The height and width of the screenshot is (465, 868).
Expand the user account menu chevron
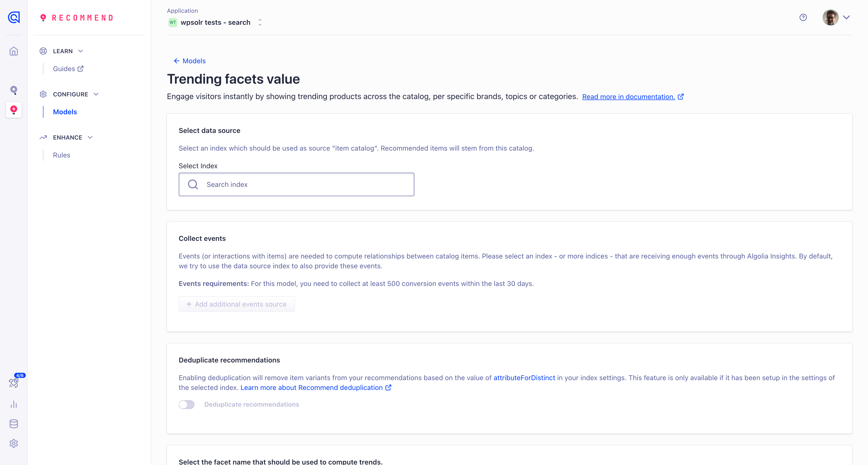point(846,17)
